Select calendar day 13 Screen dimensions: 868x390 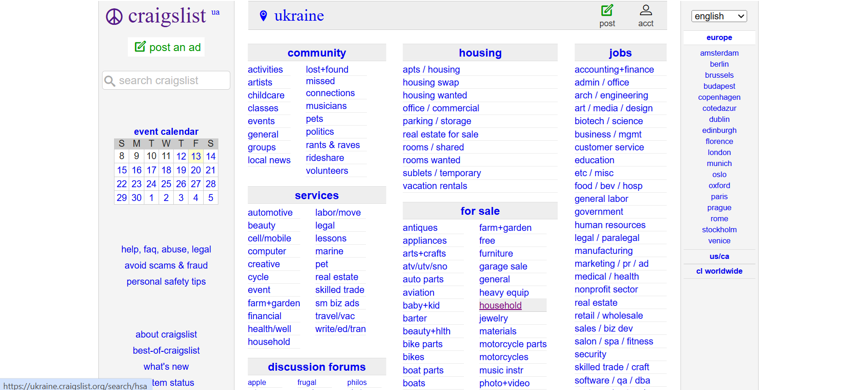pos(196,156)
